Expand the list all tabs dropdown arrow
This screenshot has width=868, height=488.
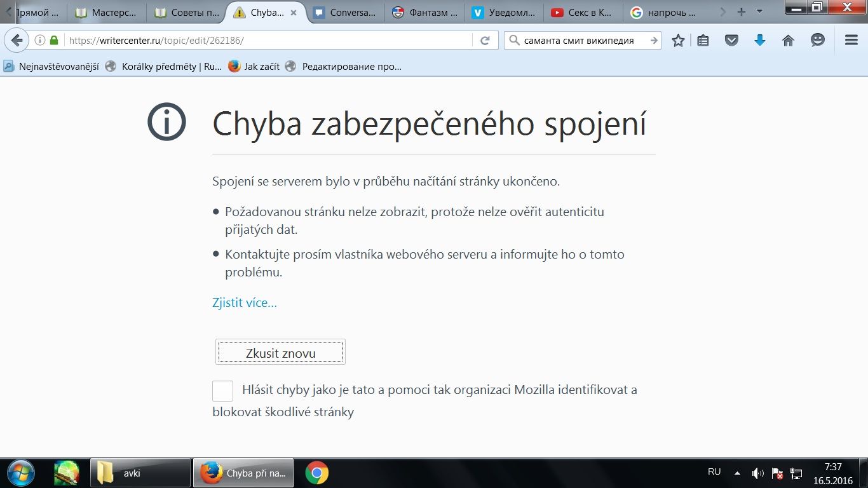pos(759,12)
